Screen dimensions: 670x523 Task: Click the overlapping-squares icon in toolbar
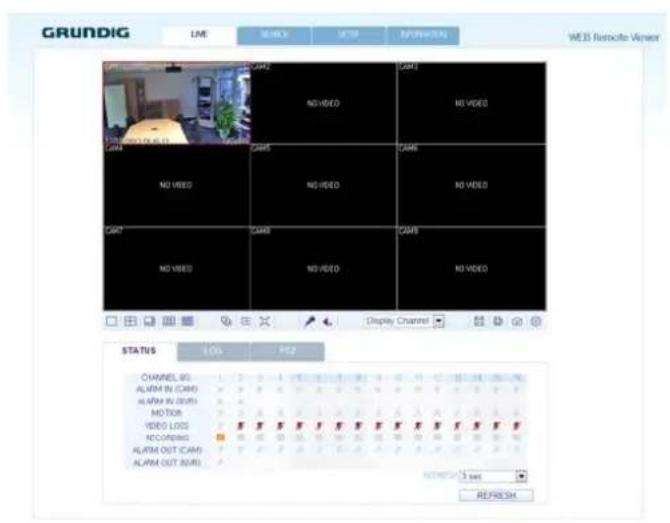tap(226, 321)
